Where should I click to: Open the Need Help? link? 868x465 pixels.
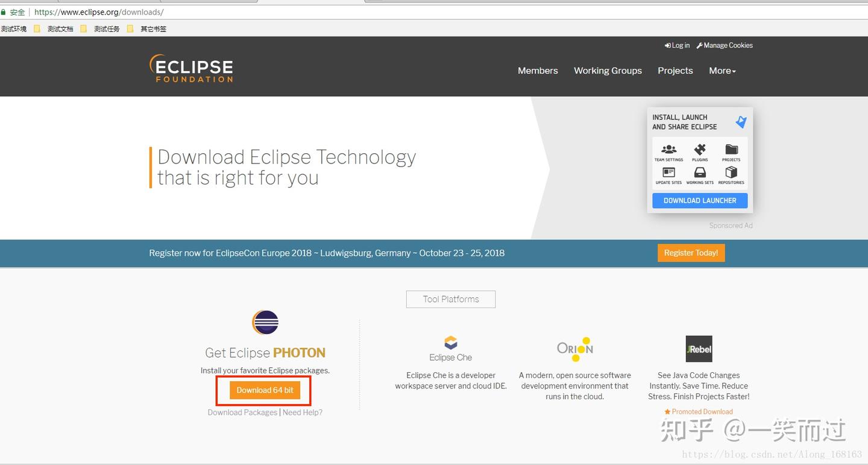point(302,412)
